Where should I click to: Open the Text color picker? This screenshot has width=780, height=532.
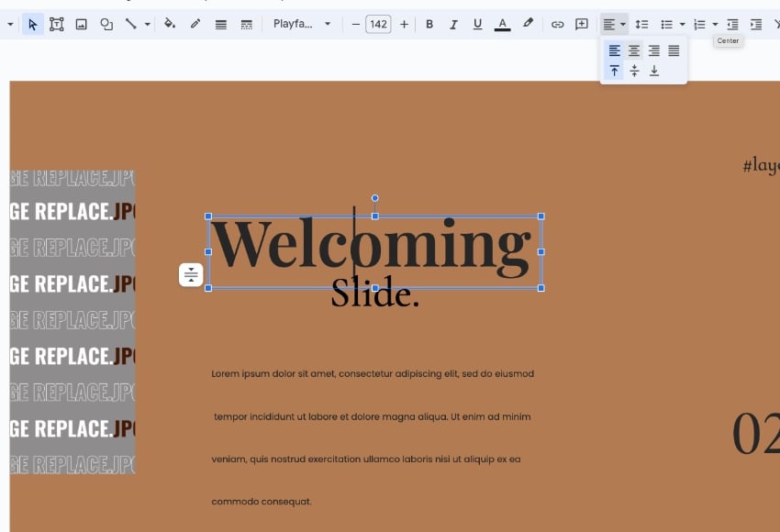click(502, 25)
